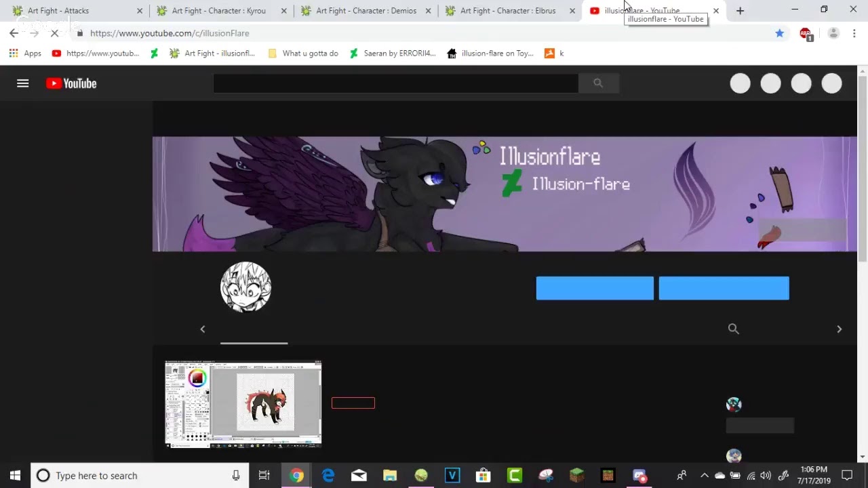Click the channel avatar picture
The image size is (868, 488).
(x=246, y=287)
